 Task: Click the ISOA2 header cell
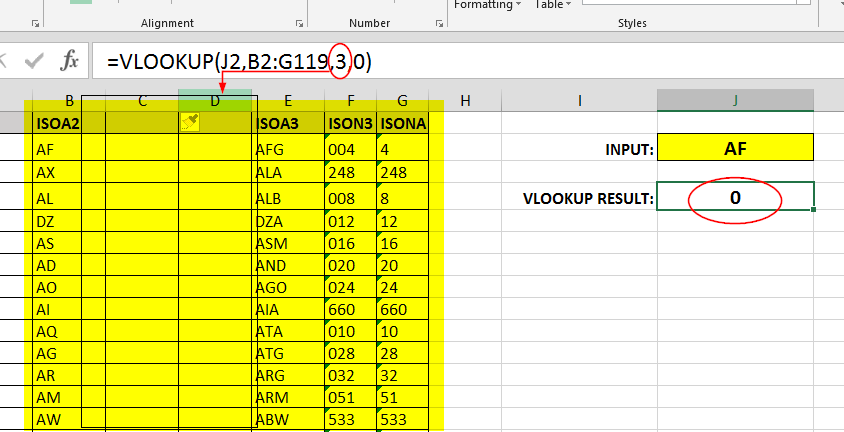coord(57,123)
